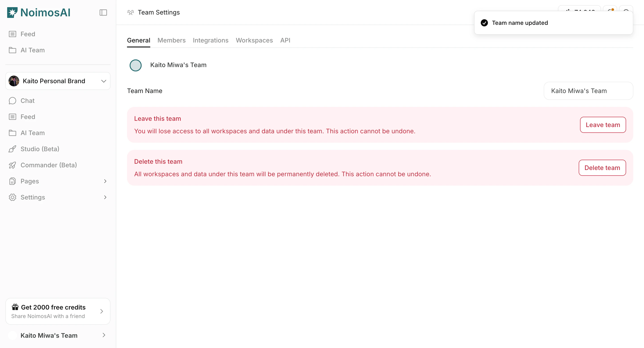The height and width of the screenshot is (348, 644).
Task: Open the Kaito Personal Brand workspace dropdown
Action: click(58, 81)
